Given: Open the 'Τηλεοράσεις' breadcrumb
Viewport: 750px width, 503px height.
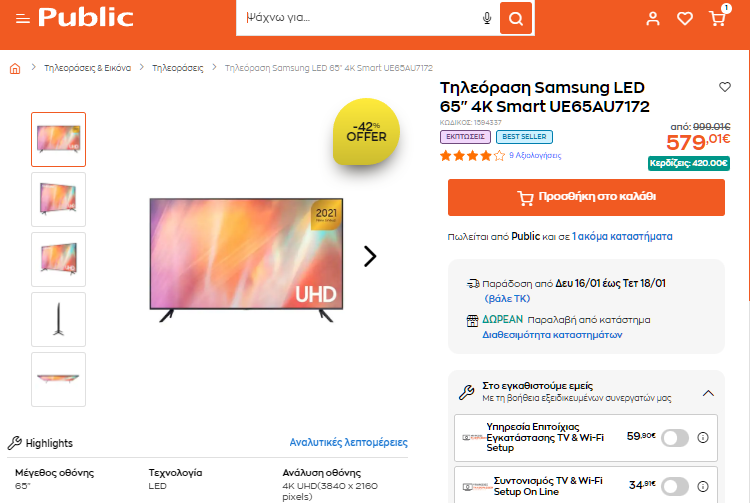Looking at the screenshot, I should (177, 68).
